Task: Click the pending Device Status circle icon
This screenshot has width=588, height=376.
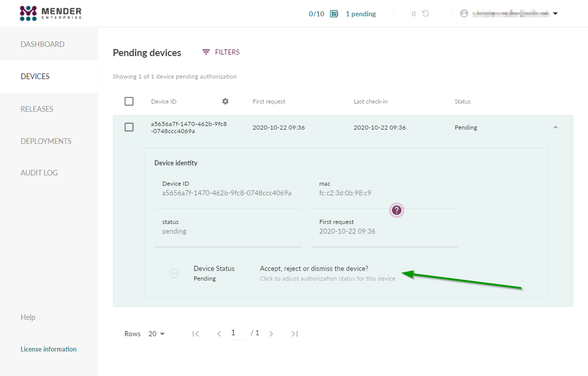Action: (x=174, y=273)
